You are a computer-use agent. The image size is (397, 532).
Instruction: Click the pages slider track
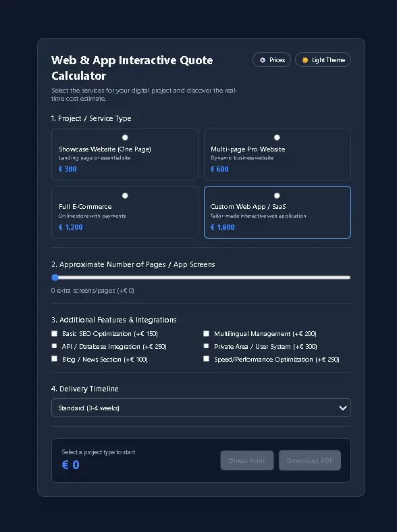coord(201,278)
